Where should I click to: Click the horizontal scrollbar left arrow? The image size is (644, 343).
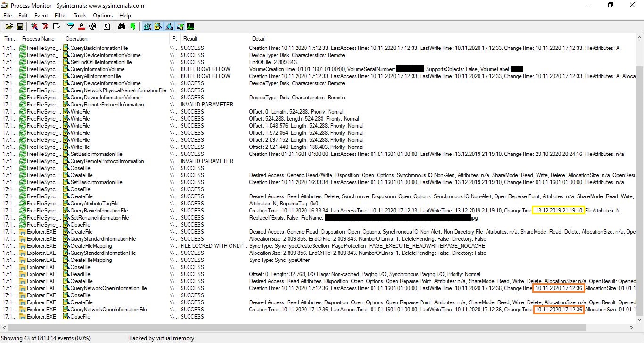tap(4, 327)
